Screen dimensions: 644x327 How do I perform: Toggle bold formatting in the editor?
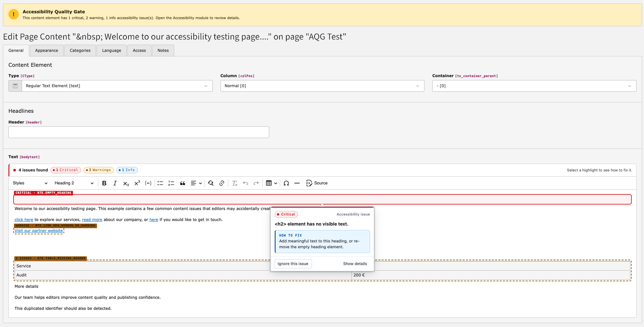(104, 183)
